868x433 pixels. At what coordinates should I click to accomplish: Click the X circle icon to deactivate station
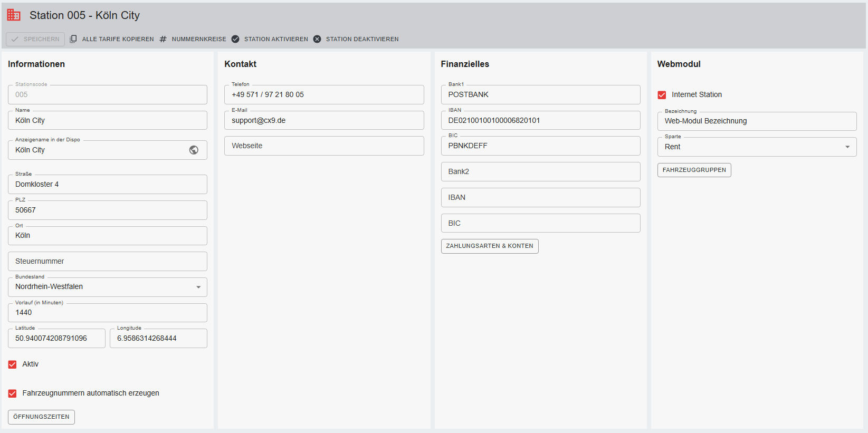(x=317, y=39)
